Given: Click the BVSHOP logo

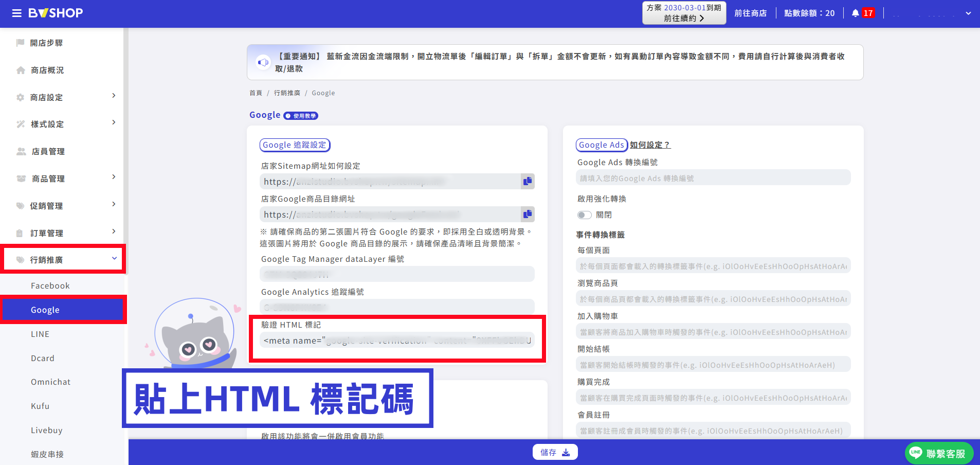Looking at the screenshot, I should point(56,13).
